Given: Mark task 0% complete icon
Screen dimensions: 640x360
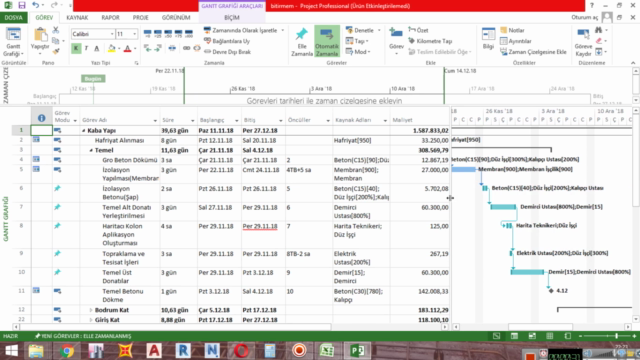Looking at the screenshot, I should [x=147, y=33].
